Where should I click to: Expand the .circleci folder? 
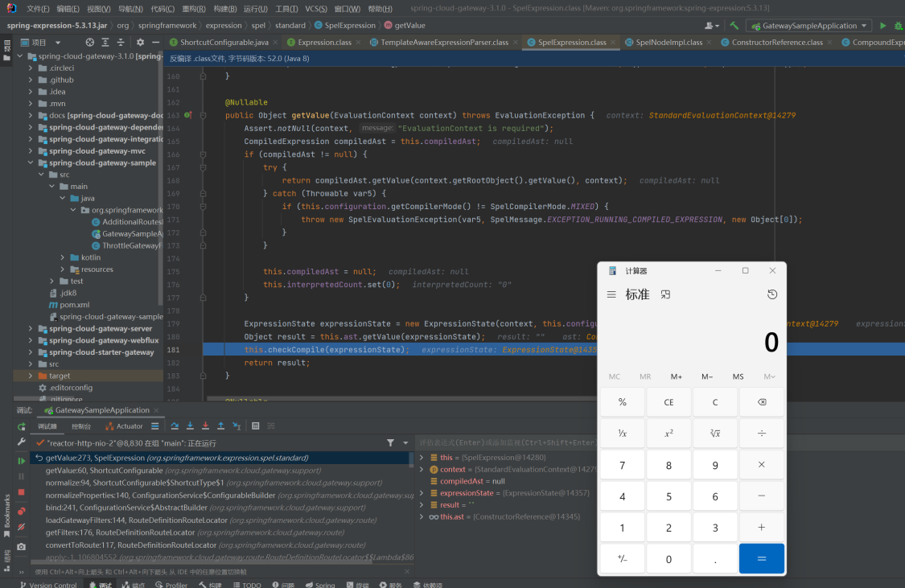pyautogui.click(x=31, y=68)
